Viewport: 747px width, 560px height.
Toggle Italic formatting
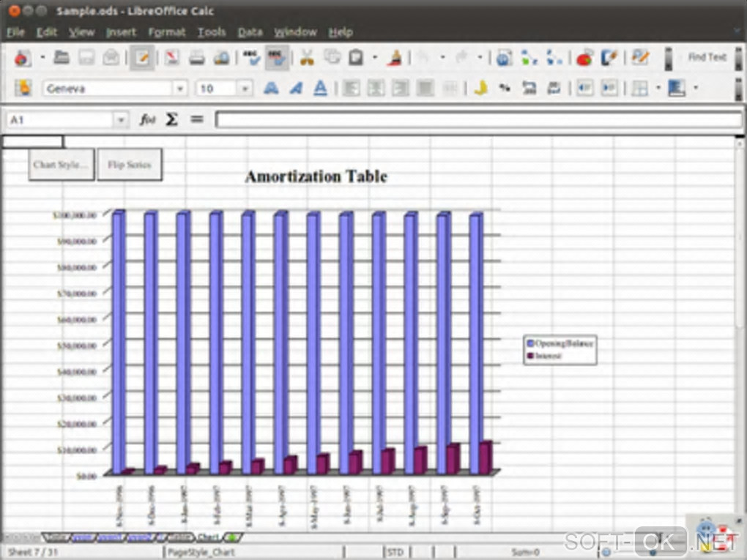(296, 88)
